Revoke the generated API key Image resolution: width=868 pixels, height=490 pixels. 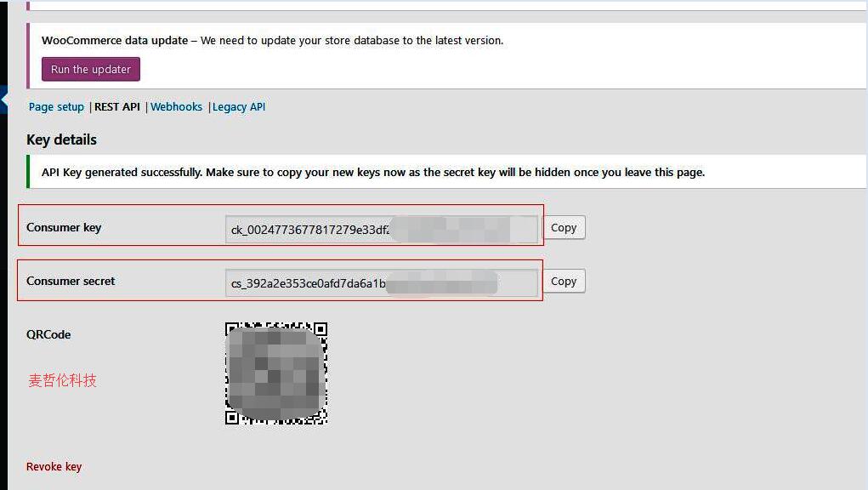(x=54, y=467)
